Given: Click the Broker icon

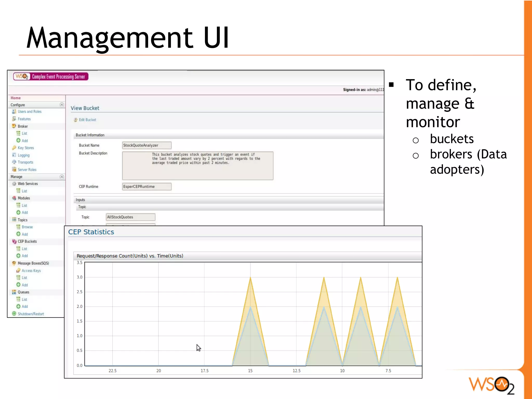Looking at the screenshot, I should (14, 126).
